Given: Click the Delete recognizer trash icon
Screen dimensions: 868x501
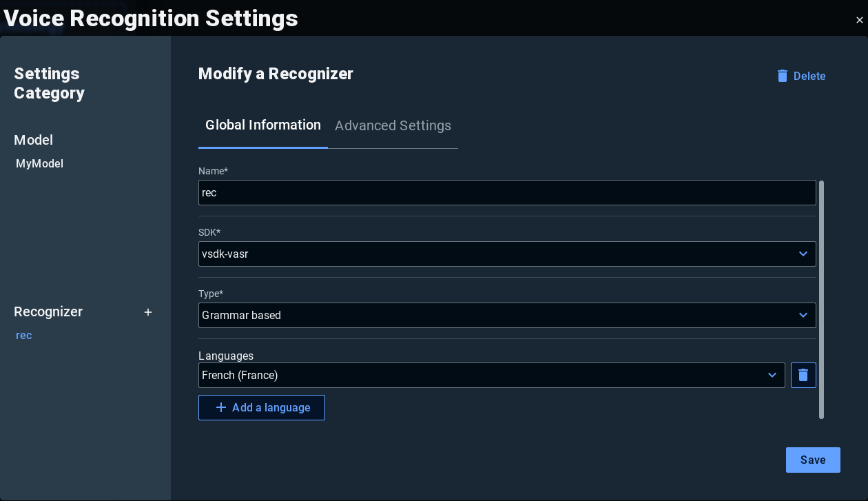Looking at the screenshot, I should [x=783, y=76].
